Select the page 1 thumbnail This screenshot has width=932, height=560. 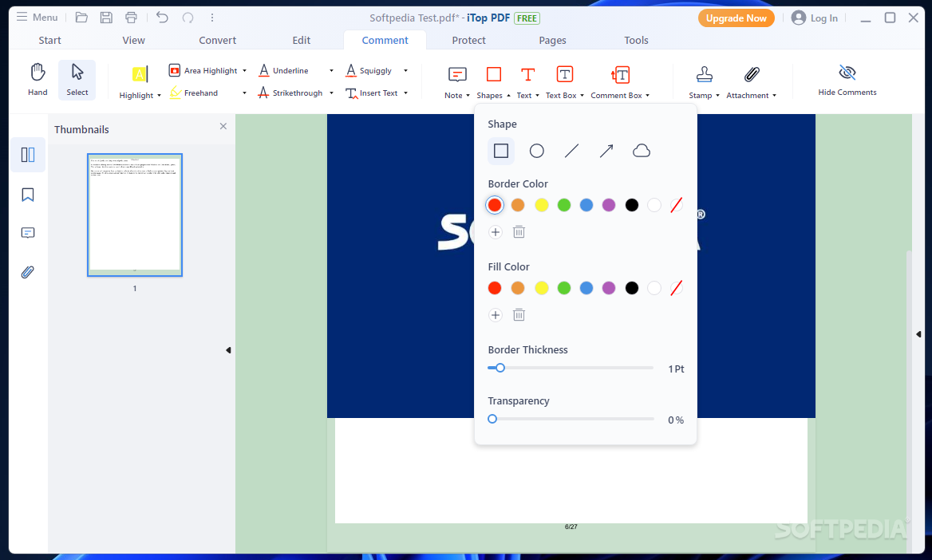click(135, 215)
